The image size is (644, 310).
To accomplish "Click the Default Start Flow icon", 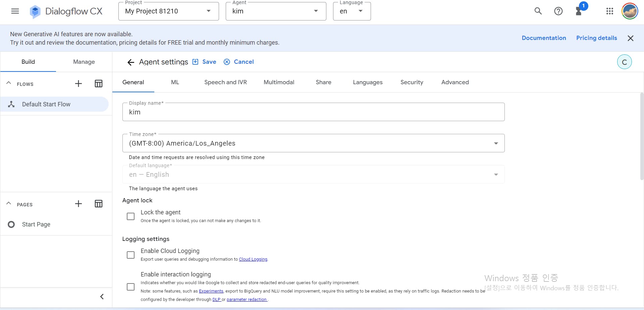I will tap(11, 104).
